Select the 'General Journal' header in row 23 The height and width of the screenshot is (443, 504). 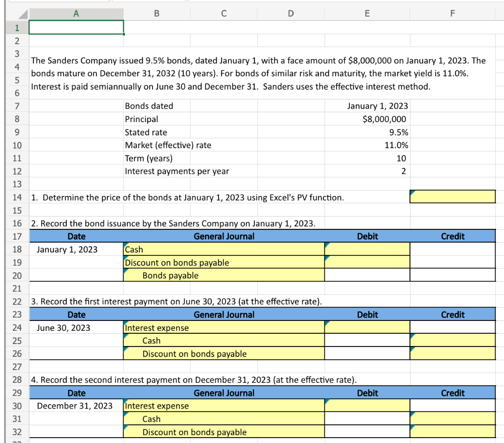224,315
